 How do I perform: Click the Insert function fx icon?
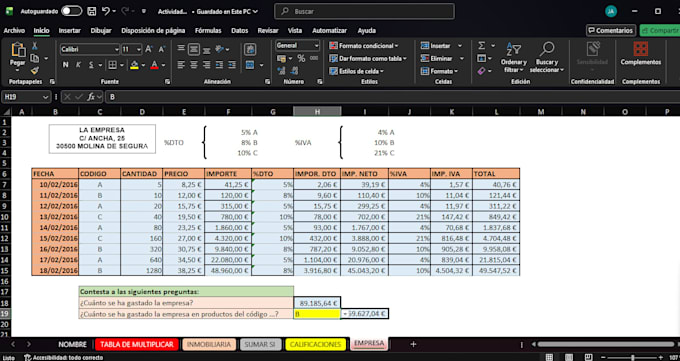tap(91, 97)
